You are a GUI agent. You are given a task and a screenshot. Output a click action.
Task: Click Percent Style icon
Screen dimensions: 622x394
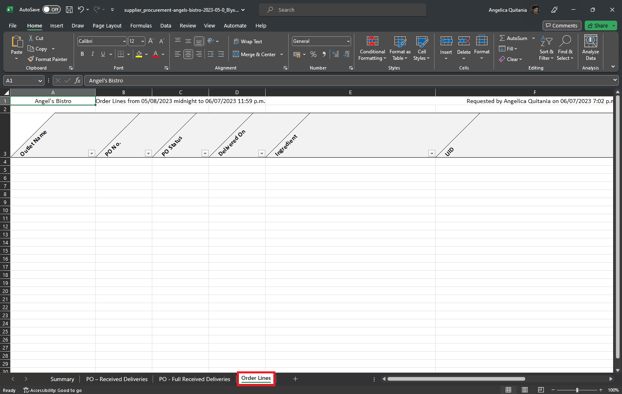[x=313, y=54]
